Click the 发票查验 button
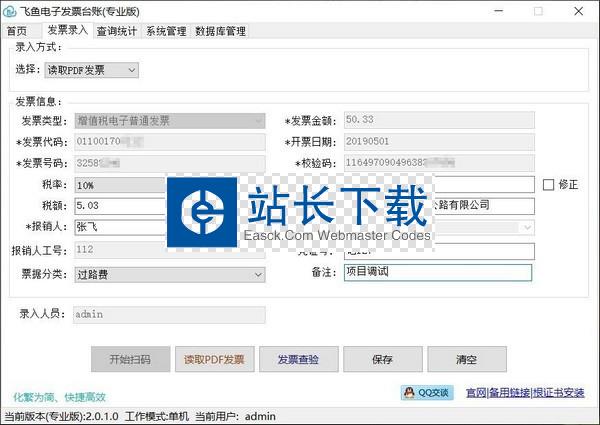Screen dimensions: 600x425 (x=298, y=359)
